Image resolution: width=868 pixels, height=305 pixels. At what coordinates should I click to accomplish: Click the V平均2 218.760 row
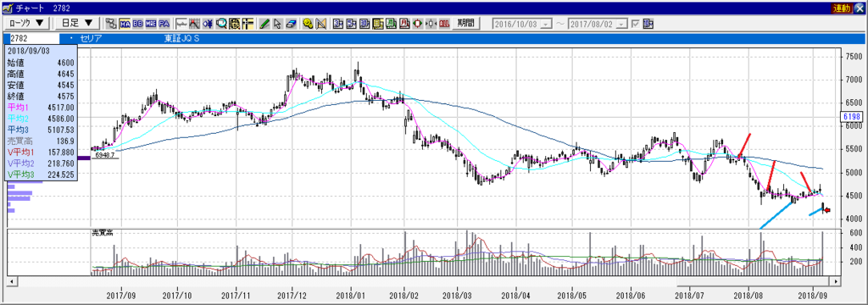(x=41, y=164)
